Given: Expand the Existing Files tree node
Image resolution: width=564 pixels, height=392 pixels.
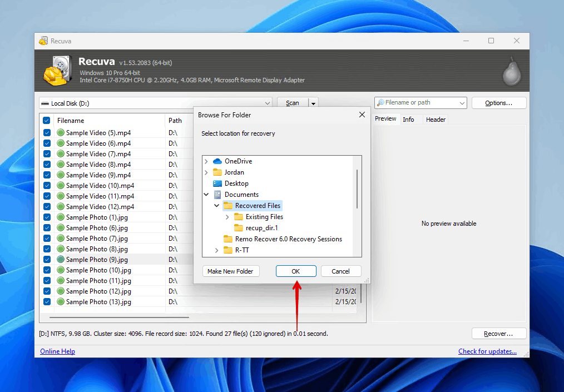Looking at the screenshot, I should pyautogui.click(x=227, y=217).
